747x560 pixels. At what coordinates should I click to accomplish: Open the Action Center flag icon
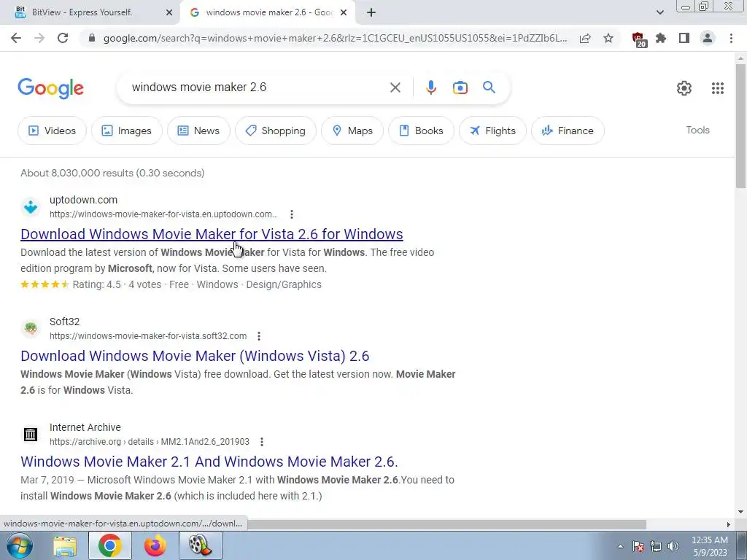pyautogui.click(x=638, y=546)
